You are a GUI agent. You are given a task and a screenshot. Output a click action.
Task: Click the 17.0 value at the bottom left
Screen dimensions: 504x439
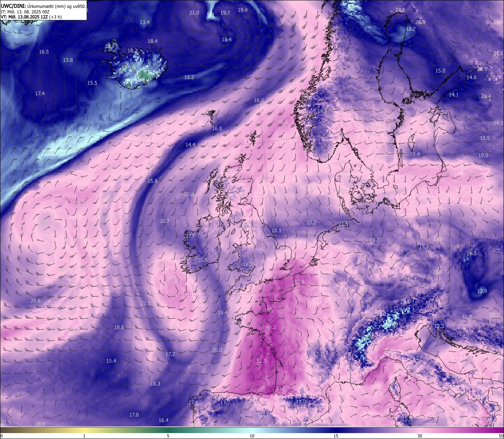point(134,415)
